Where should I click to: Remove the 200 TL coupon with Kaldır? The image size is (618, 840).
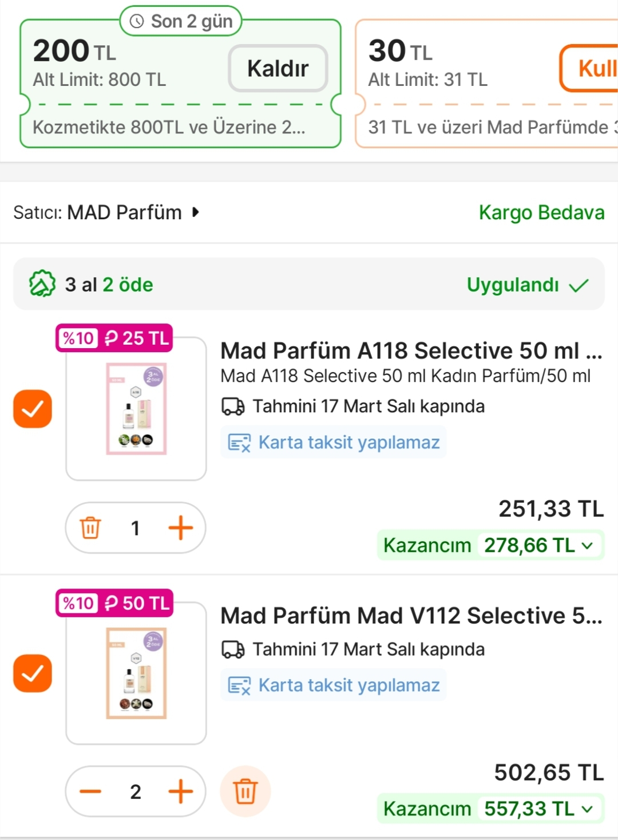click(278, 69)
